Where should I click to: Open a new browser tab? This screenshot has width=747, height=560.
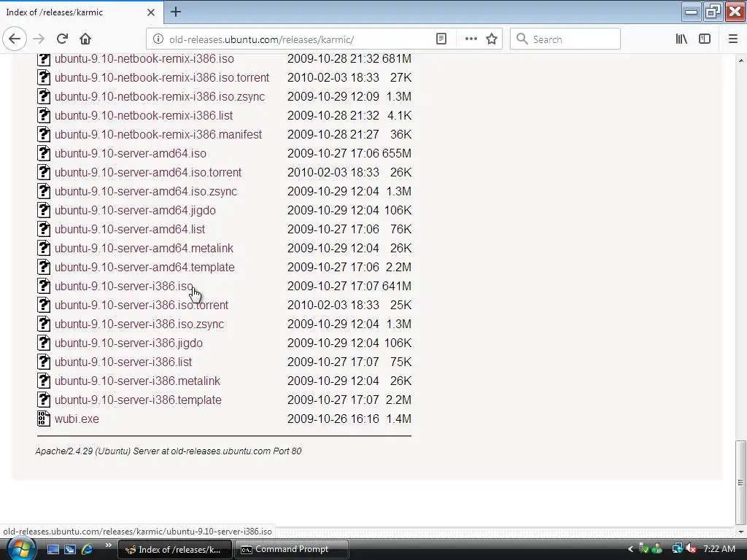[175, 12]
